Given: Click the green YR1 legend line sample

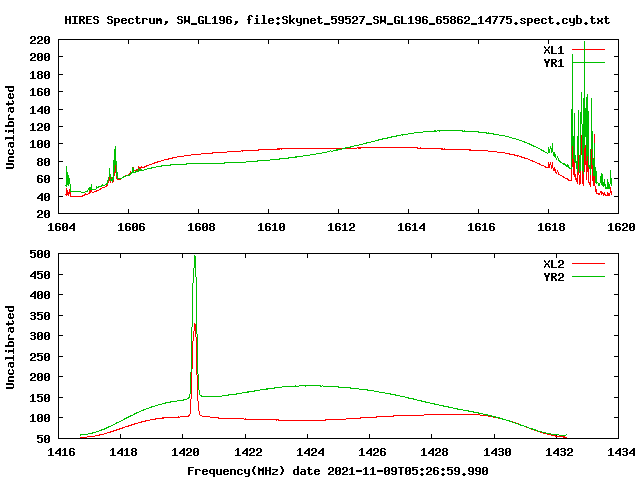Looking at the screenshot, I should [588, 62].
